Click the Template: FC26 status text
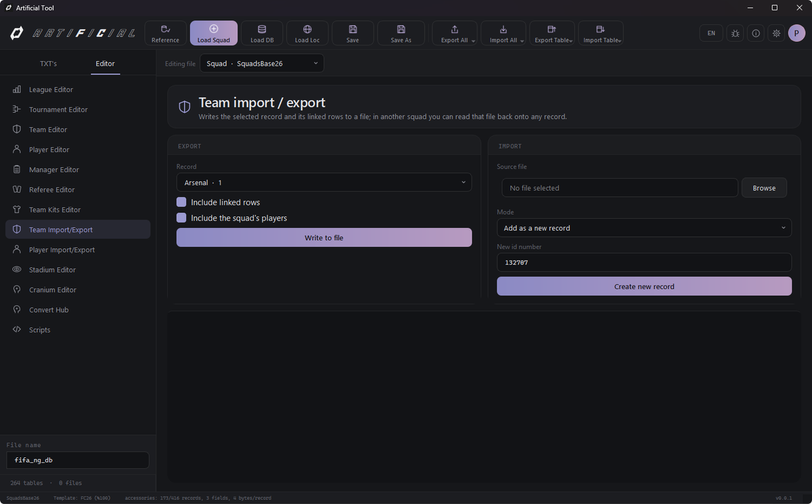 82,498
